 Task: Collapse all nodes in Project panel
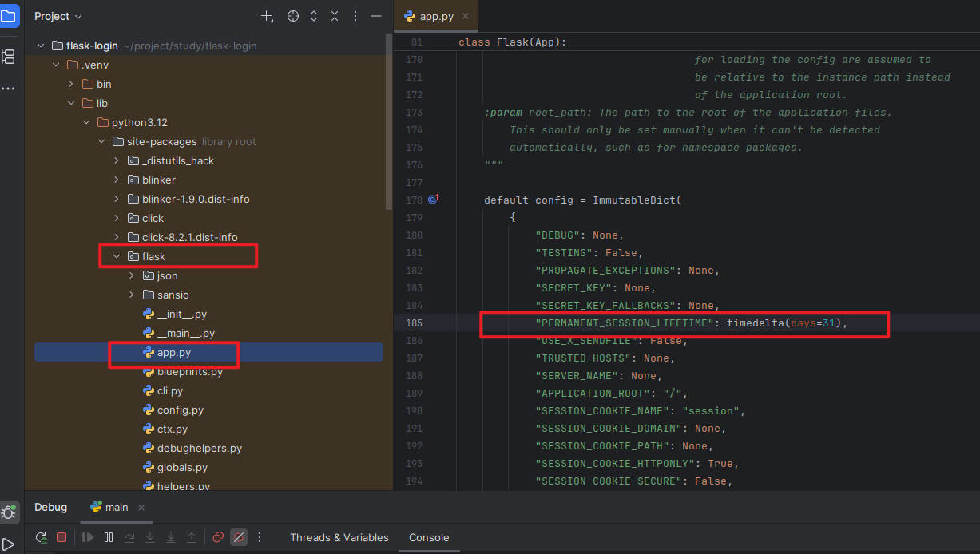tap(335, 16)
